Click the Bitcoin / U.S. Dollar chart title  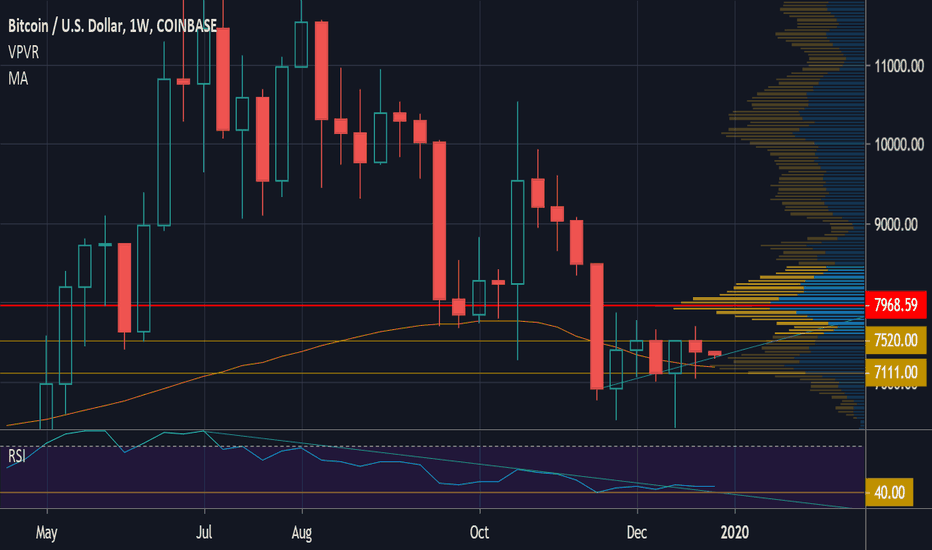112,26
